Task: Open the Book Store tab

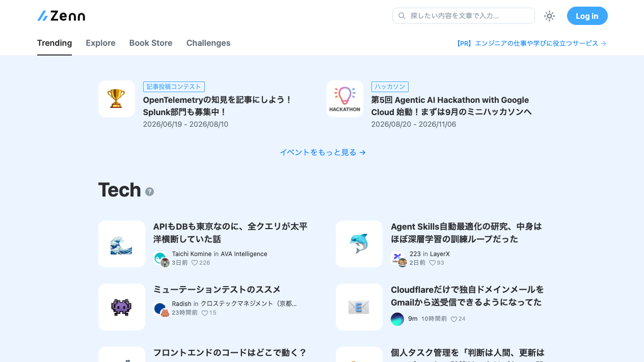Action: click(x=151, y=43)
